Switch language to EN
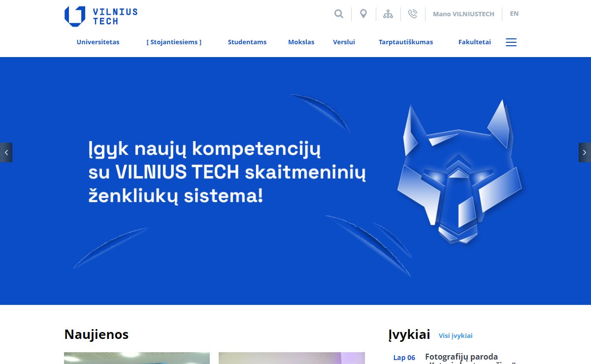Screen dimensions: 591x364 514,14
